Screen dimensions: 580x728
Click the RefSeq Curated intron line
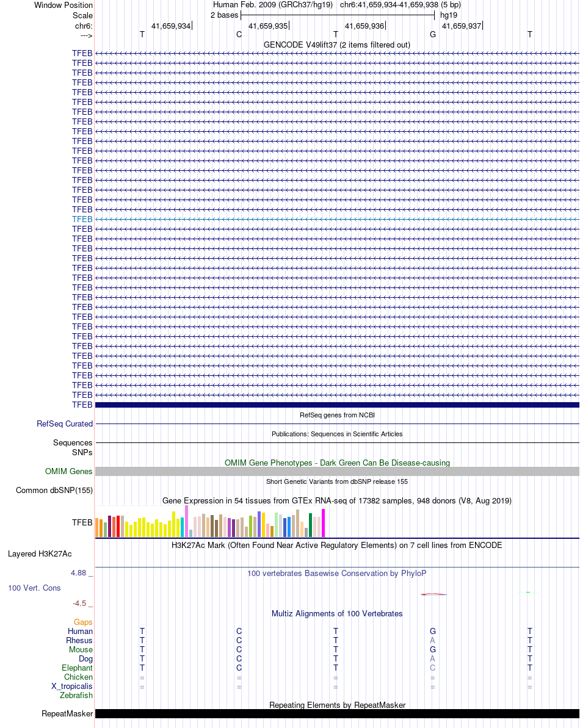(x=337, y=424)
